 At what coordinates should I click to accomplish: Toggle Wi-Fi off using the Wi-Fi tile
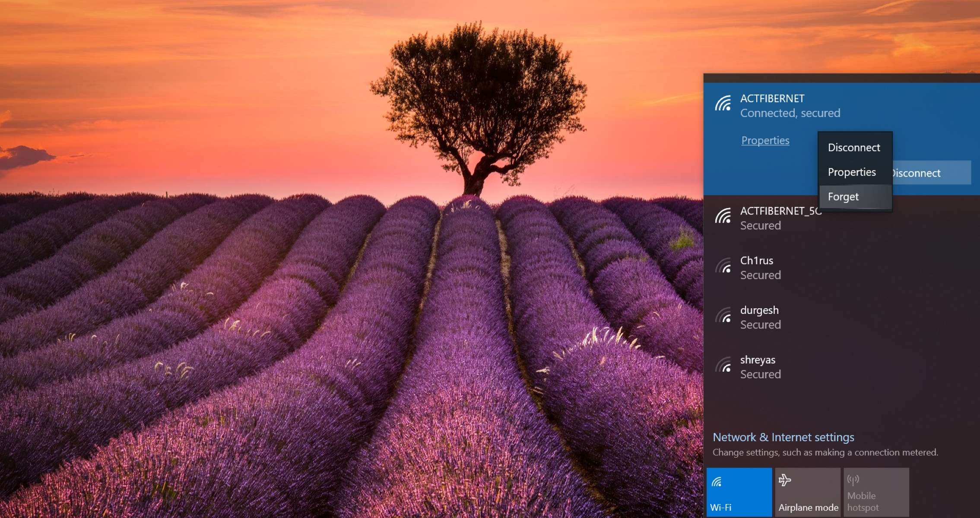(x=739, y=492)
